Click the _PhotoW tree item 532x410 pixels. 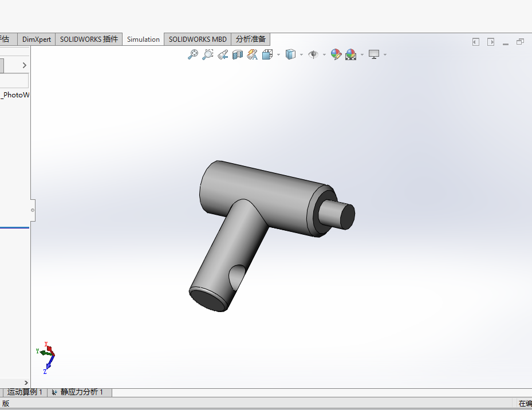pos(15,94)
